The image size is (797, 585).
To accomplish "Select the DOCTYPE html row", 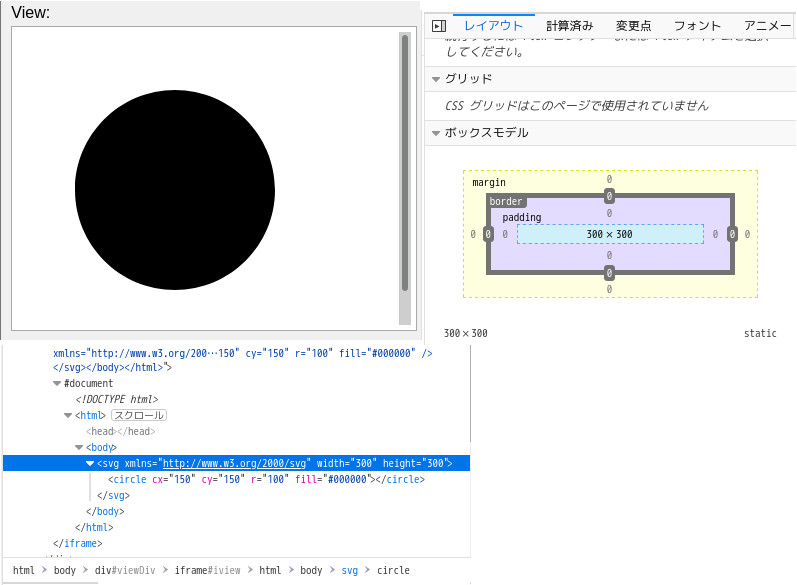I will [117, 399].
